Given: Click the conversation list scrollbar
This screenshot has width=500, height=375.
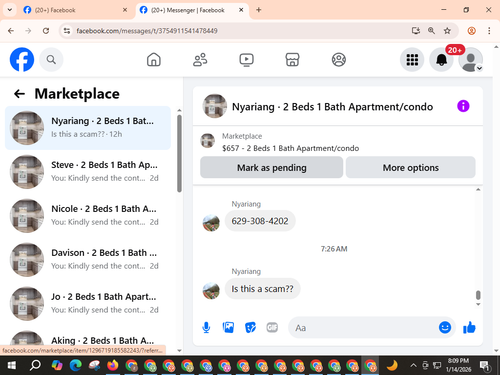Looking at the screenshot, I should tap(179, 153).
